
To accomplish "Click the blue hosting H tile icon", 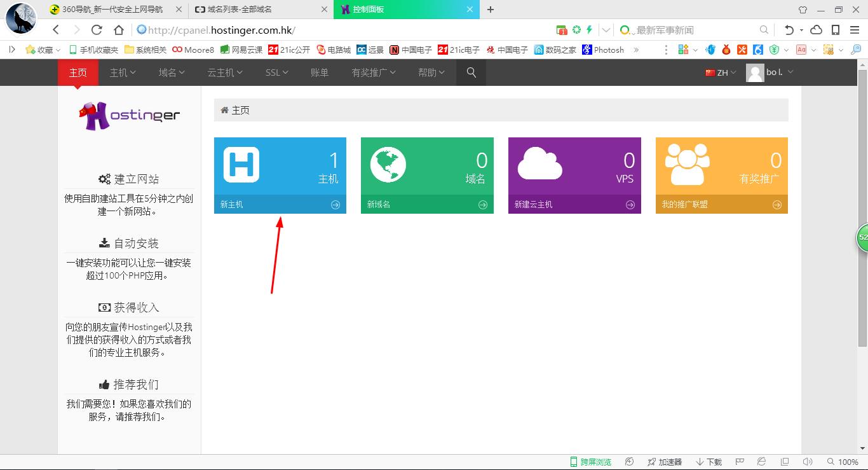I will point(241,165).
